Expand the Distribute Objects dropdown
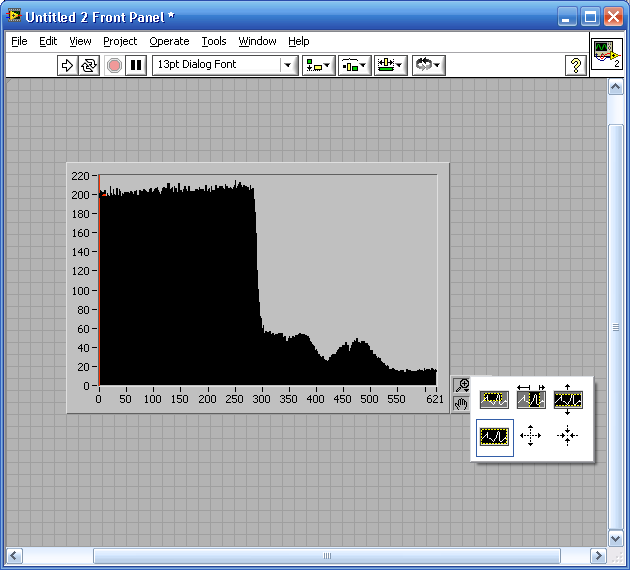The width and height of the screenshot is (630, 570). pyautogui.click(x=355, y=65)
